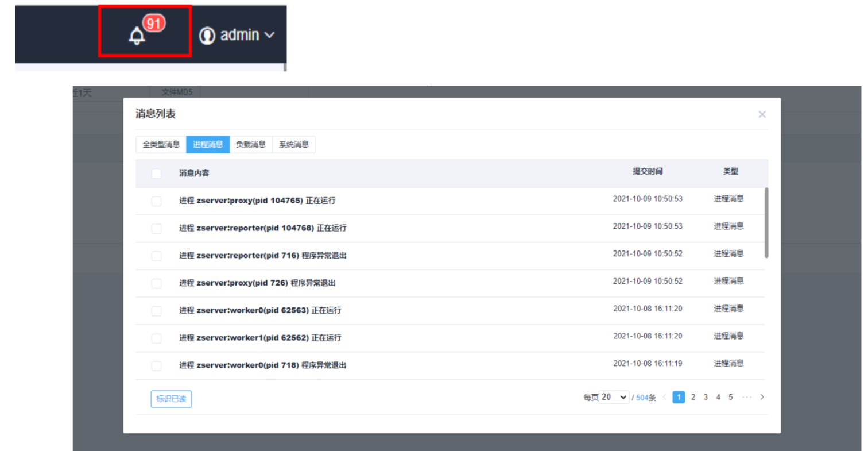
Task: Switch to the 全类型消息 tab
Action: point(161,145)
